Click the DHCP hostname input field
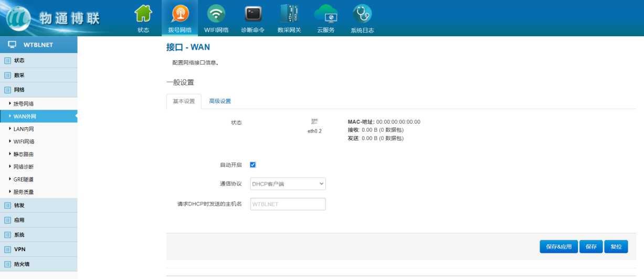 tap(288, 204)
